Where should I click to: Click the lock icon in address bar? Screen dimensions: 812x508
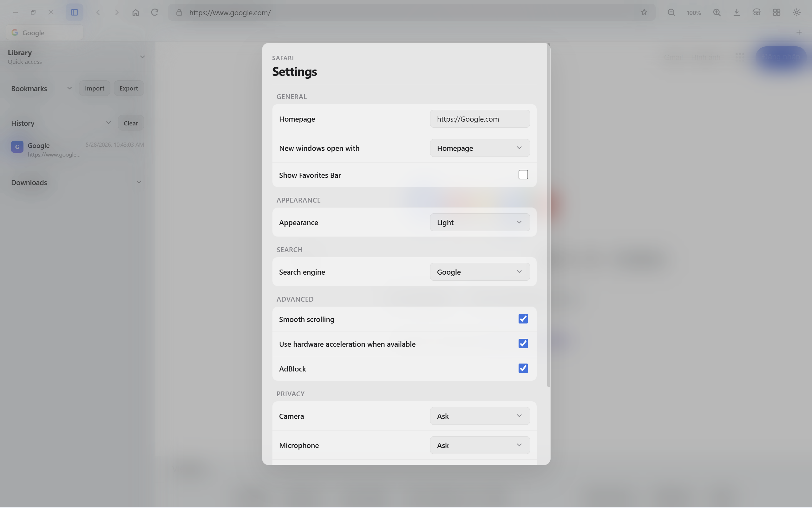(179, 12)
